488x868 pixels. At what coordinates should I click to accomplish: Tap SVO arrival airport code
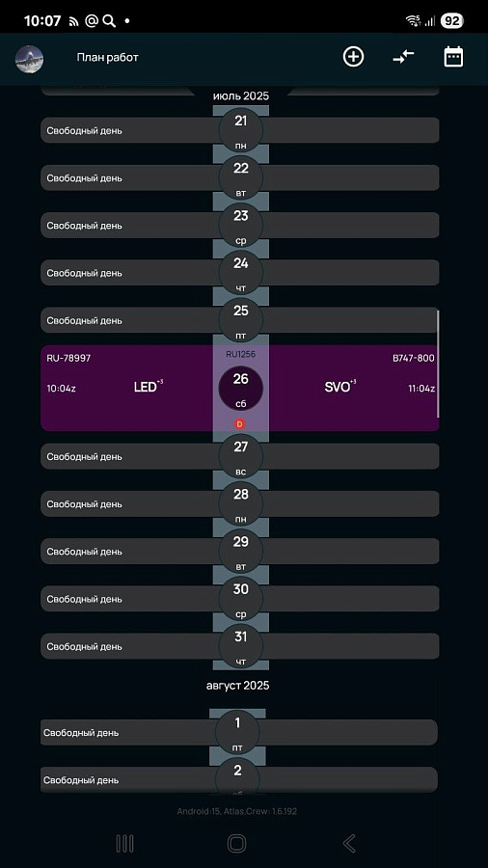pyautogui.click(x=339, y=387)
